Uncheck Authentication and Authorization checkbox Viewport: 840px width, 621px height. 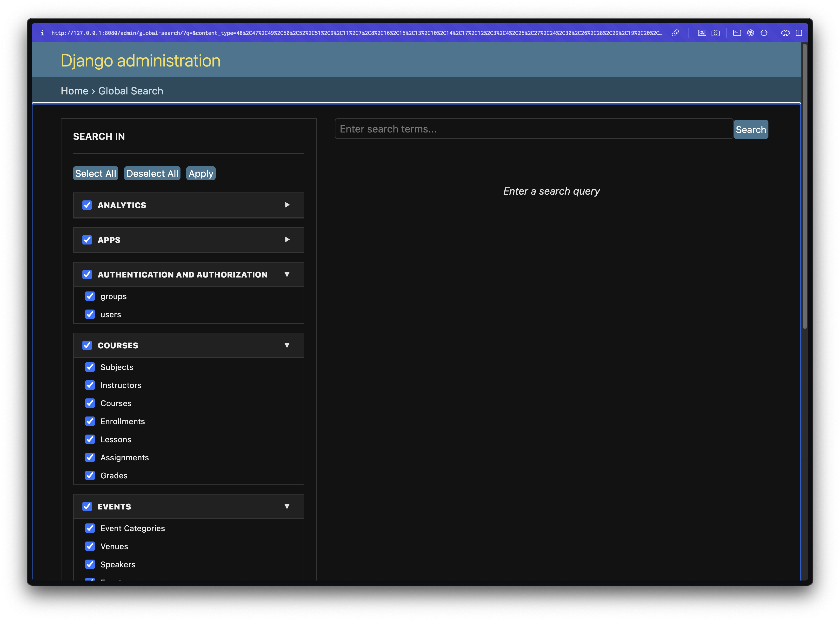point(87,274)
